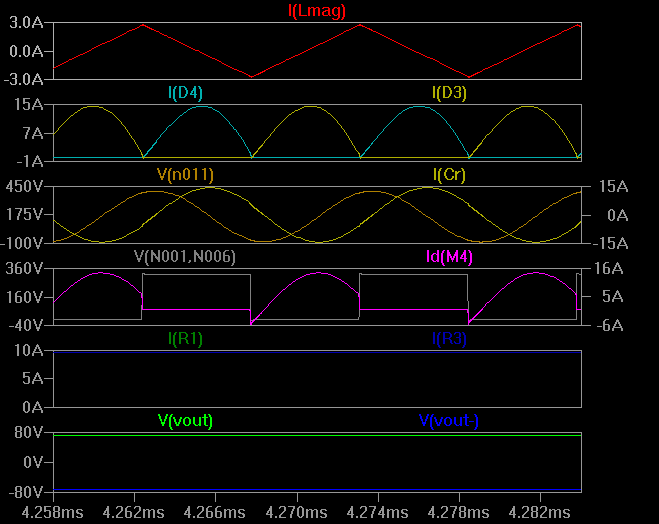This screenshot has width=659, height=524.
Task: Click the 5A axis label of the I(R1) pane
Action: tap(33, 379)
